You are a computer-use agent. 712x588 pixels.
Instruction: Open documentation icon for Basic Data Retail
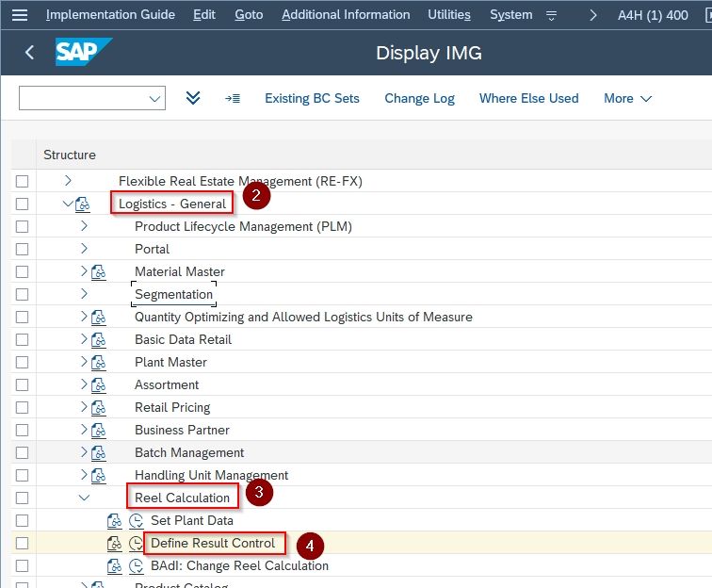coord(99,339)
